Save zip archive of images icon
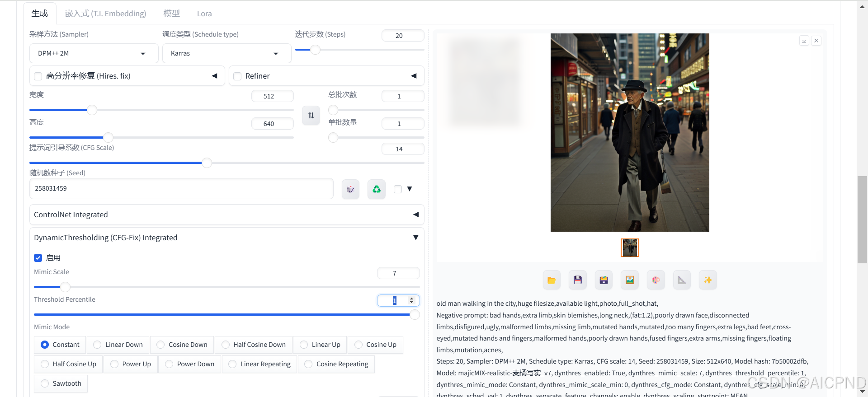 point(604,280)
